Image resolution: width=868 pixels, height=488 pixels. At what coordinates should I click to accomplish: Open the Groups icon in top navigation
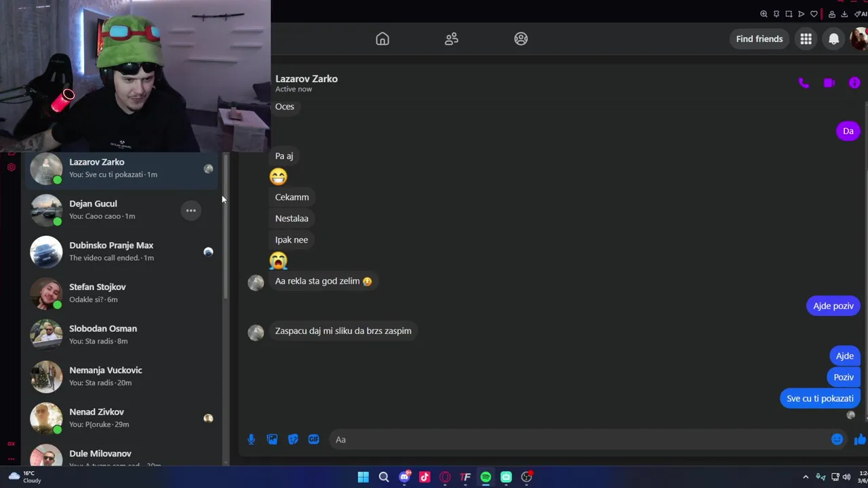[521, 39]
